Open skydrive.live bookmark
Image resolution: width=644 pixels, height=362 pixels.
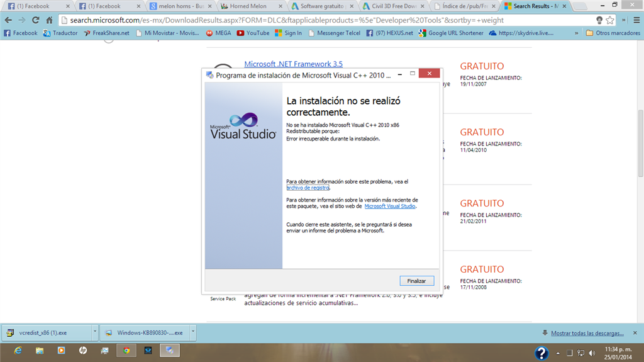point(521,33)
